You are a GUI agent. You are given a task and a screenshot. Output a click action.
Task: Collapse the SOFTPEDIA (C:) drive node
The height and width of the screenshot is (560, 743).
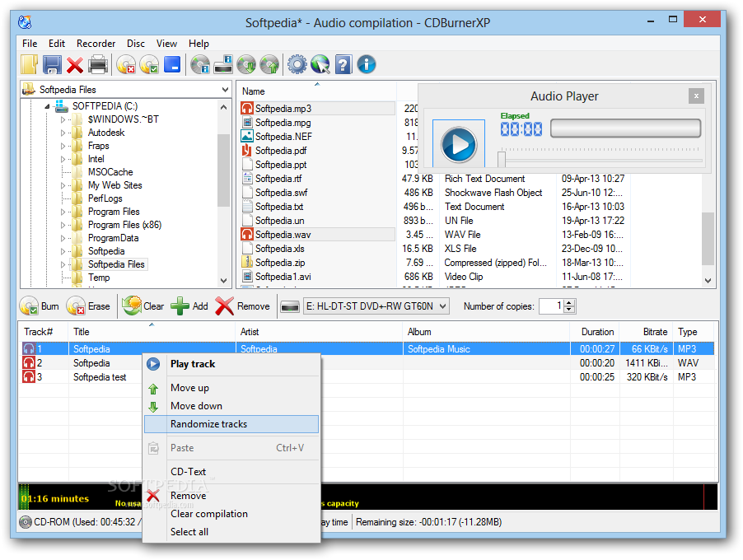[x=47, y=106]
